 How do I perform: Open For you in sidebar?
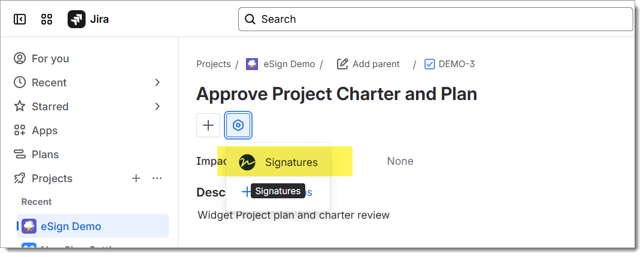50,58
